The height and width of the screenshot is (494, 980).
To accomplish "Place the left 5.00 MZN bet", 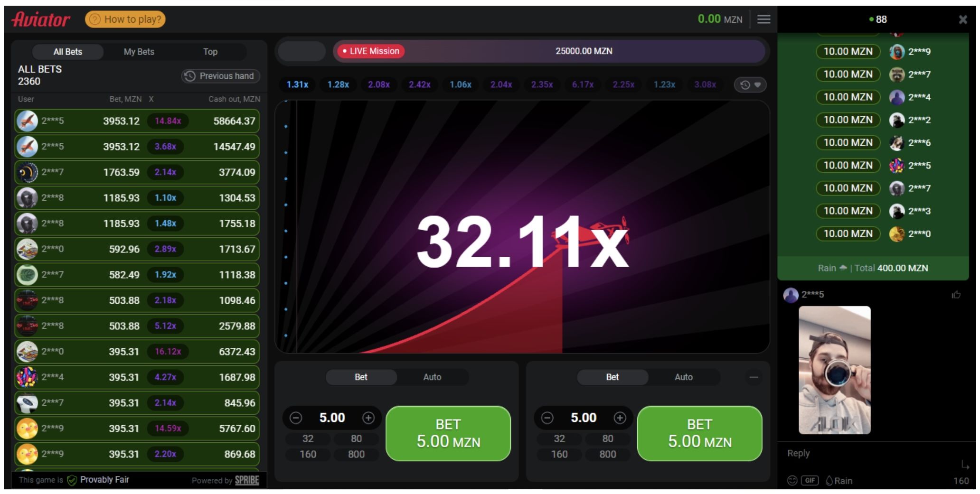I will (x=448, y=433).
